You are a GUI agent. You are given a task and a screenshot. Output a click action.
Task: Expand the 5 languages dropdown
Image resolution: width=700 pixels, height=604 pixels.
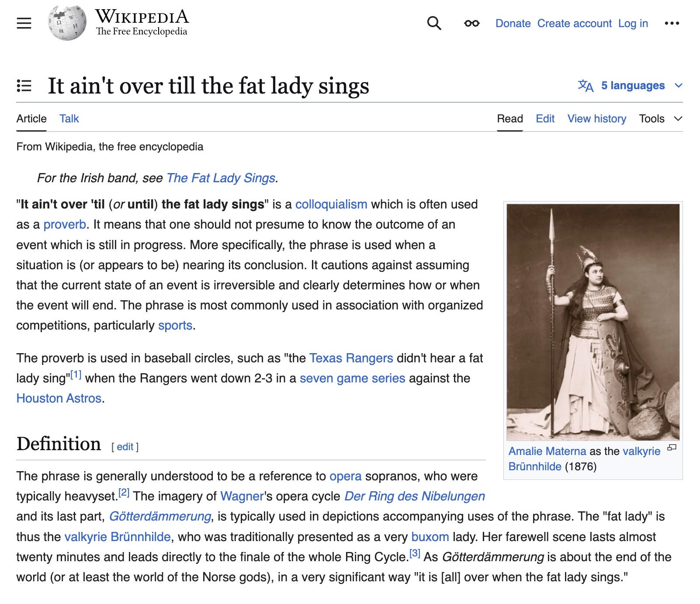(x=630, y=86)
